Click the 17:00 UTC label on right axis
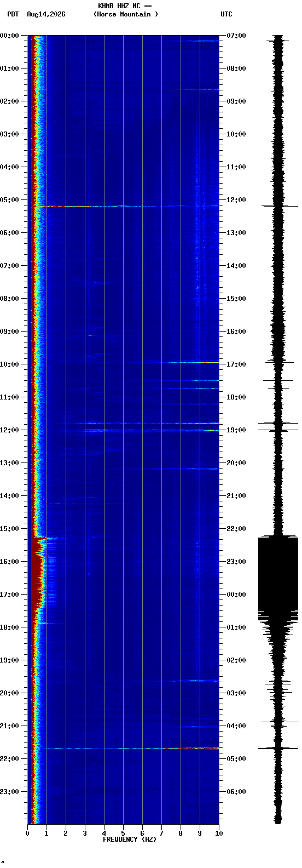 (x=236, y=364)
